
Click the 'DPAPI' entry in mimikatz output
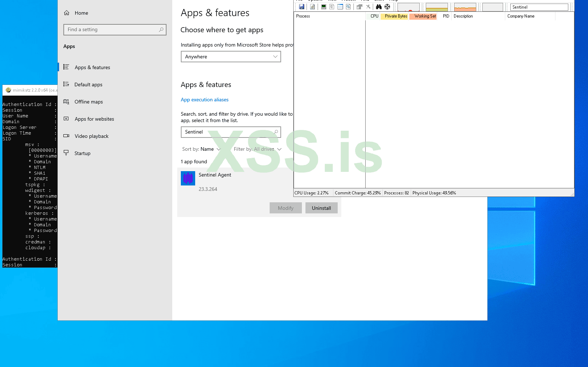point(41,179)
